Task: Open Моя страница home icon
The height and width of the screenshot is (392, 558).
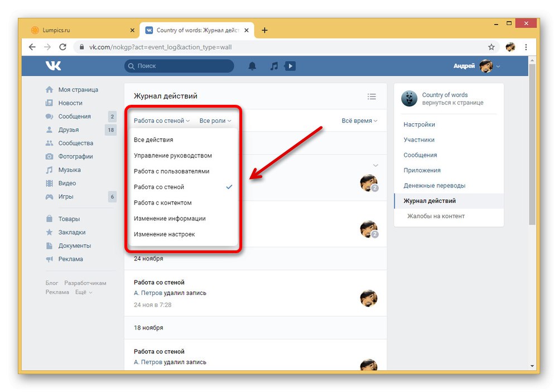Action: [x=50, y=90]
